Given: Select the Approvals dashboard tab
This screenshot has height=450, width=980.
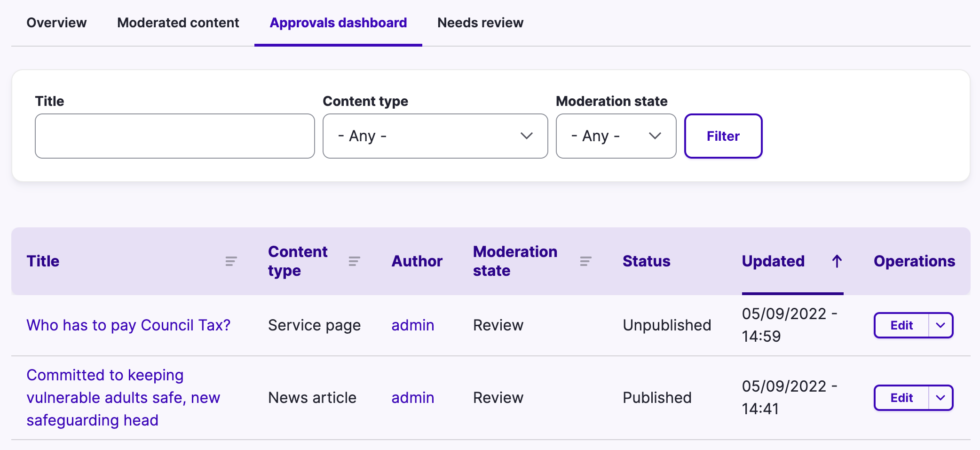Looking at the screenshot, I should (338, 23).
